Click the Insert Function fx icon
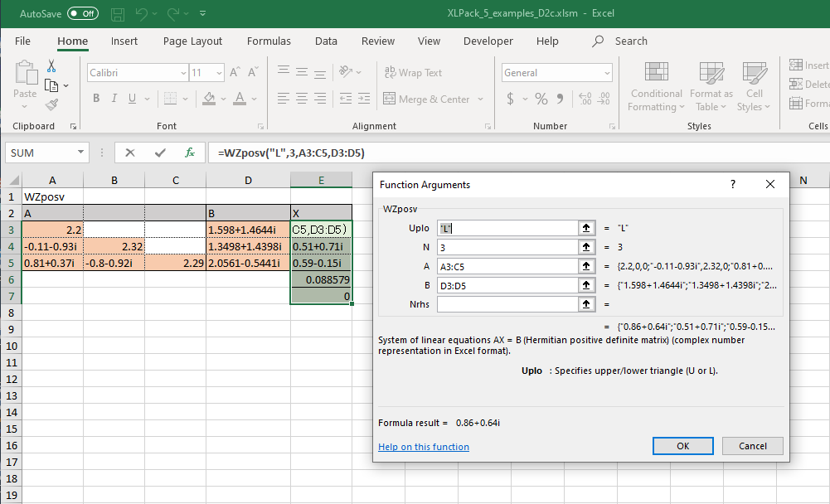 coord(190,153)
